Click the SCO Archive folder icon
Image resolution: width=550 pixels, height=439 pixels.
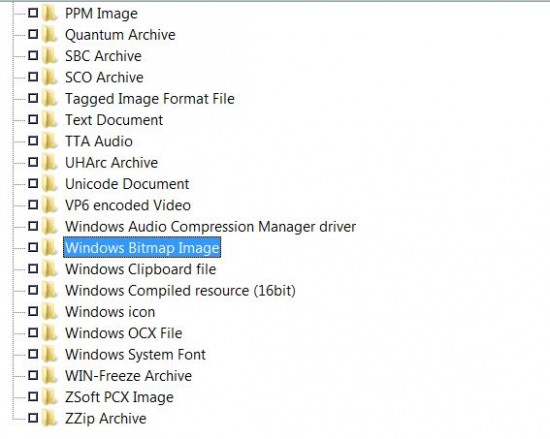tap(49, 77)
